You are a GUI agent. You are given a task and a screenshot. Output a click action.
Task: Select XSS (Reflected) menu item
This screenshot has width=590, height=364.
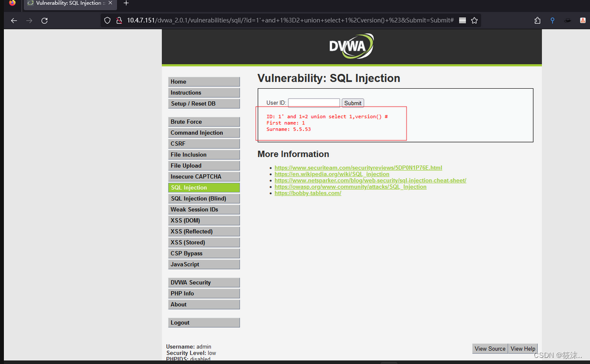tap(204, 231)
